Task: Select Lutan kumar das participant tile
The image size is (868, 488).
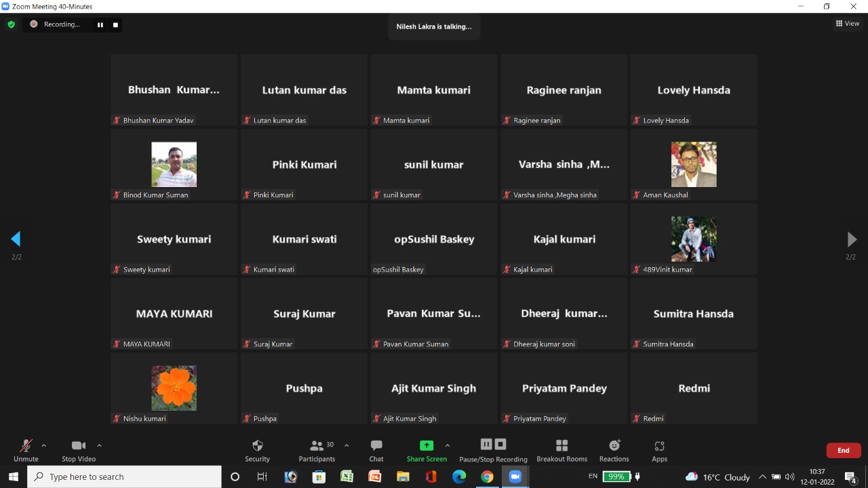Action: click(304, 89)
